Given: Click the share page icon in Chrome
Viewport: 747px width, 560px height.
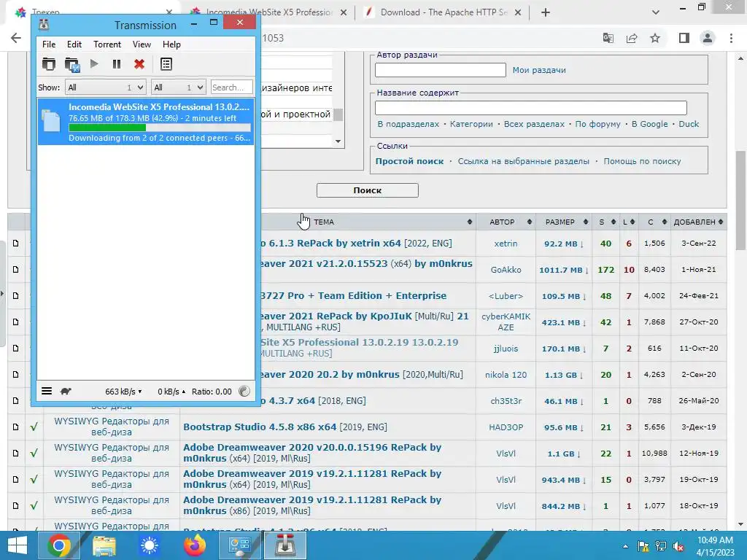Looking at the screenshot, I should tap(632, 38).
